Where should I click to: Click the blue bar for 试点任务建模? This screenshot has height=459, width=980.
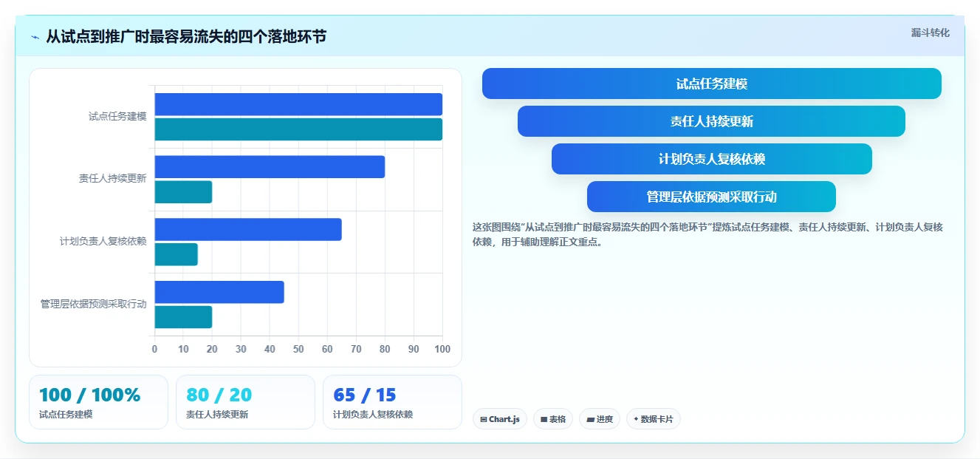298,104
